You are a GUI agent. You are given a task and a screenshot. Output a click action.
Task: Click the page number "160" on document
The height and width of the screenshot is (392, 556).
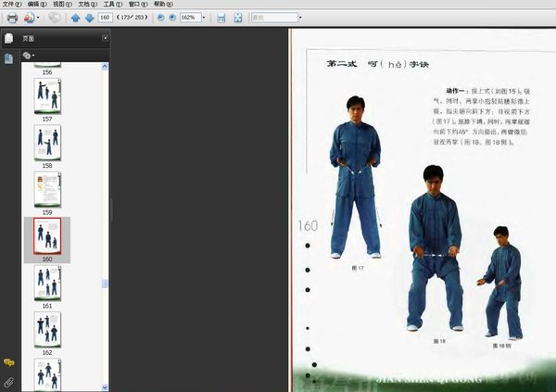(308, 226)
